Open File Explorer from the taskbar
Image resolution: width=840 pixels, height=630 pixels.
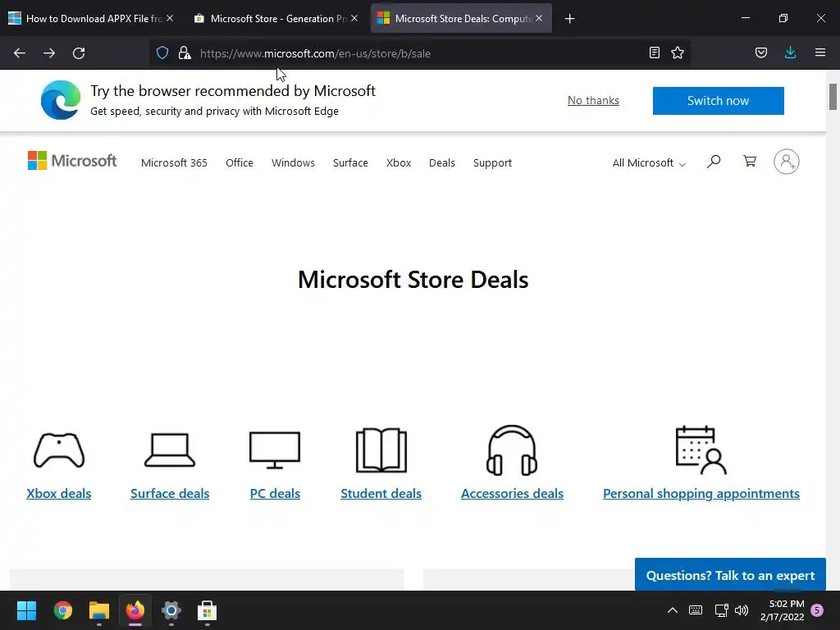point(99,610)
